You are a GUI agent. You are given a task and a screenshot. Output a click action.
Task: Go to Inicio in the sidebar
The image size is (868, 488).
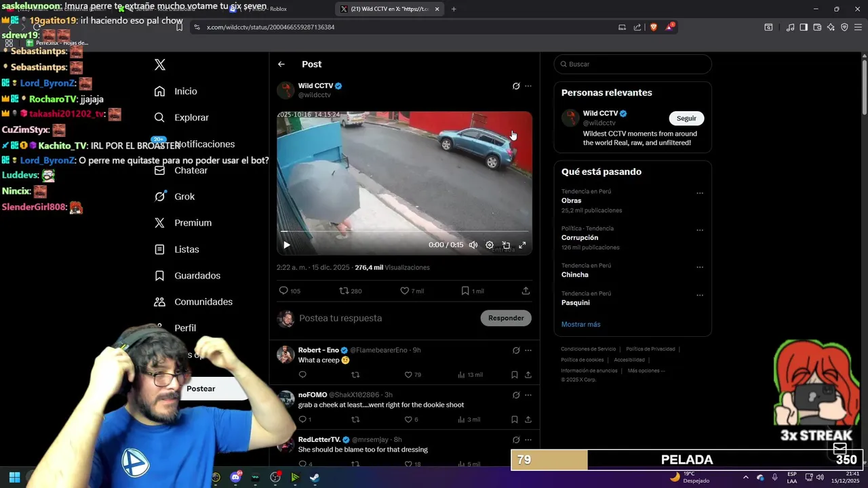click(176, 91)
